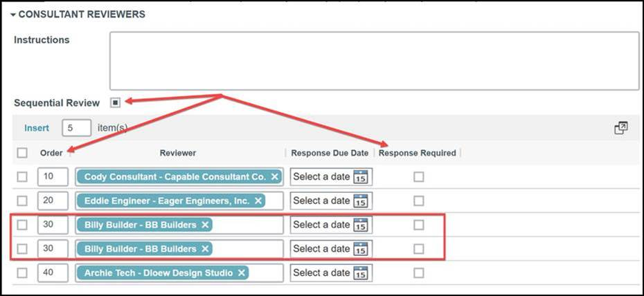The width and height of the screenshot is (644, 296).
Task: Toggle the Sequential Review checkbox
Action: pos(116,103)
